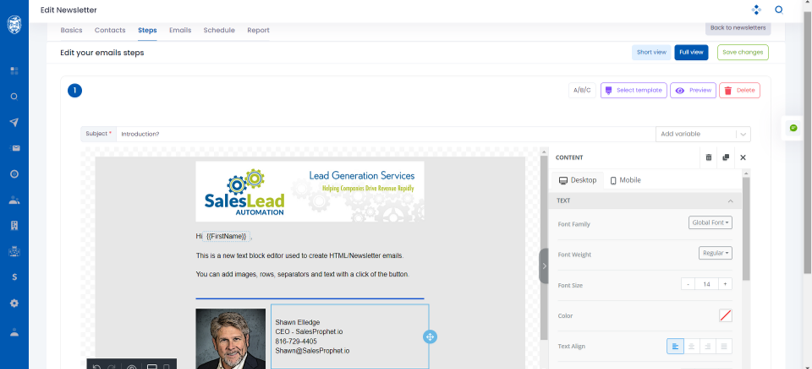Collapse side panel with the gray arrow handle

pyautogui.click(x=544, y=266)
